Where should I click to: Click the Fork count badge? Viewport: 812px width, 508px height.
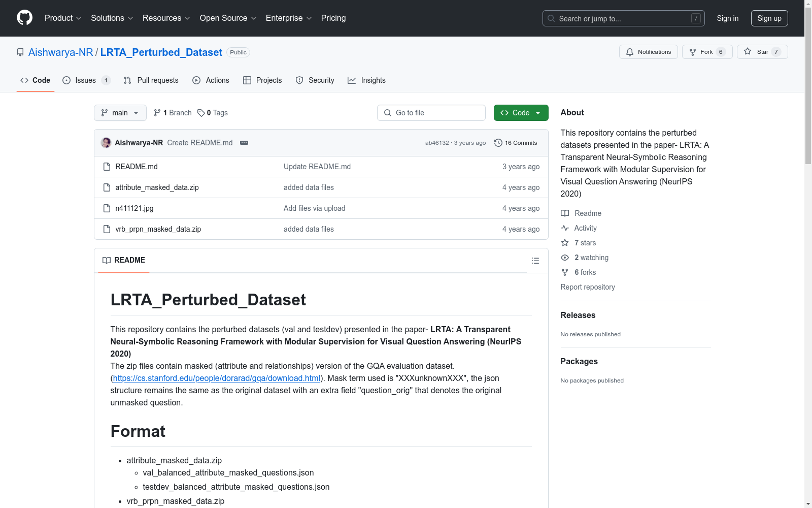point(721,52)
